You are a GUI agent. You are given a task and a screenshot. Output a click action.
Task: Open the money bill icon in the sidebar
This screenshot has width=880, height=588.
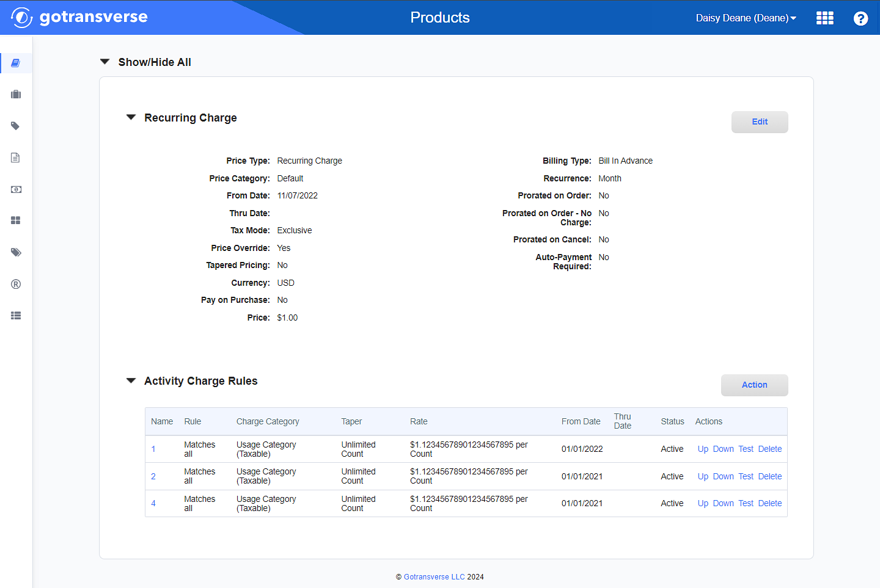(x=16, y=189)
